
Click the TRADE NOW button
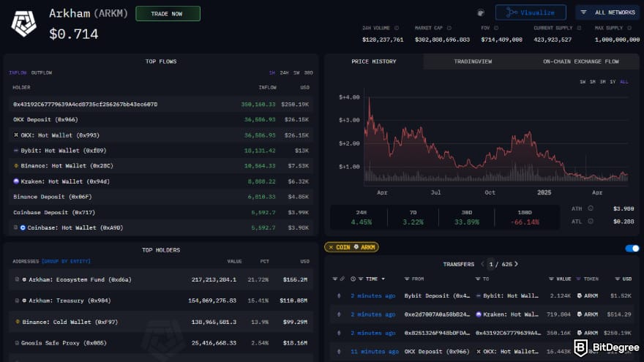point(168,14)
